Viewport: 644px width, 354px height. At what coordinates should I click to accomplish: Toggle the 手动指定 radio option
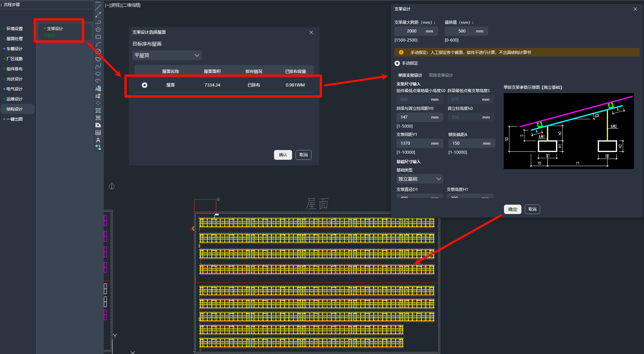397,63
